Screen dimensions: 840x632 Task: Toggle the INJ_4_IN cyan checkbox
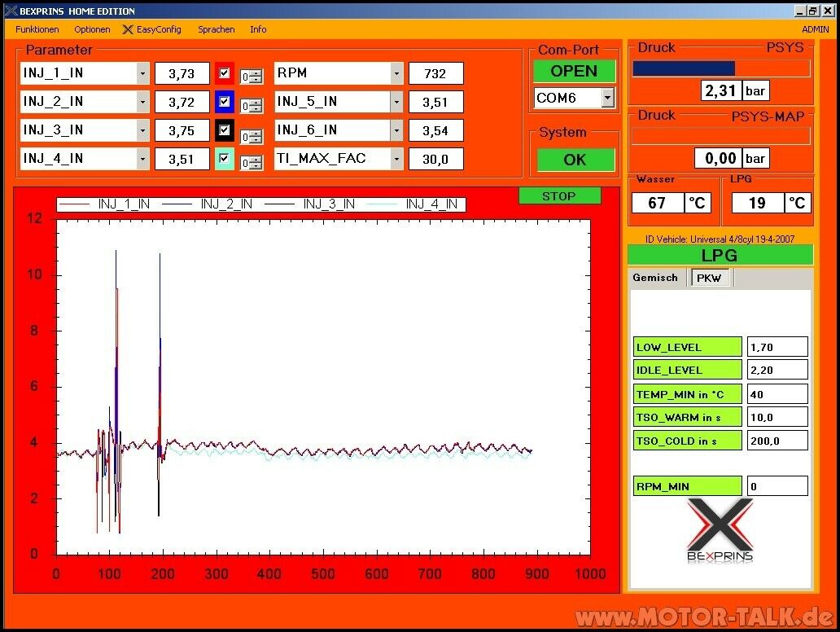pyautogui.click(x=225, y=158)
